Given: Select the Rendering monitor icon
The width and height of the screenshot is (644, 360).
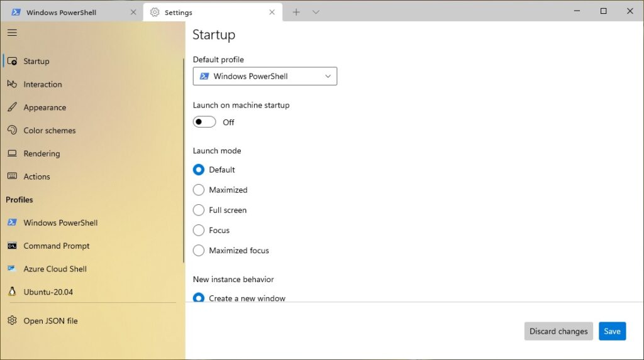Looking at the screenshot, I should click(12, 153).
